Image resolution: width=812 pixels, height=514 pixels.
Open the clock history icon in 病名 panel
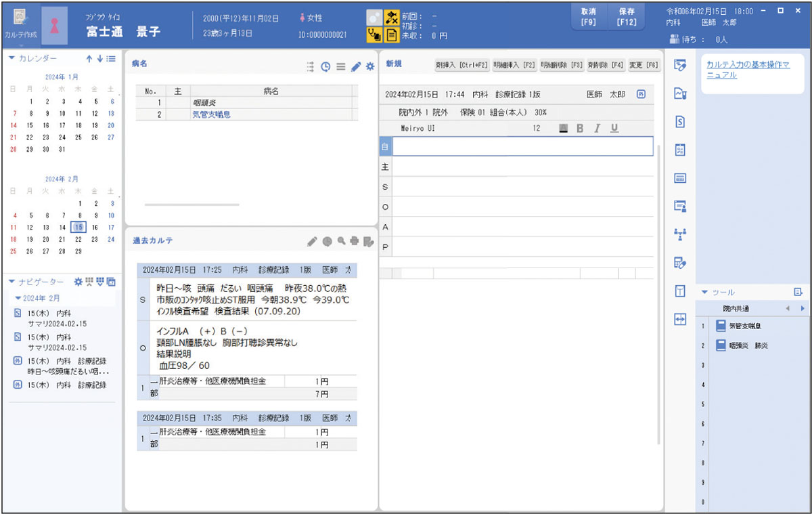pyautogui.click(x=325, y=66)
